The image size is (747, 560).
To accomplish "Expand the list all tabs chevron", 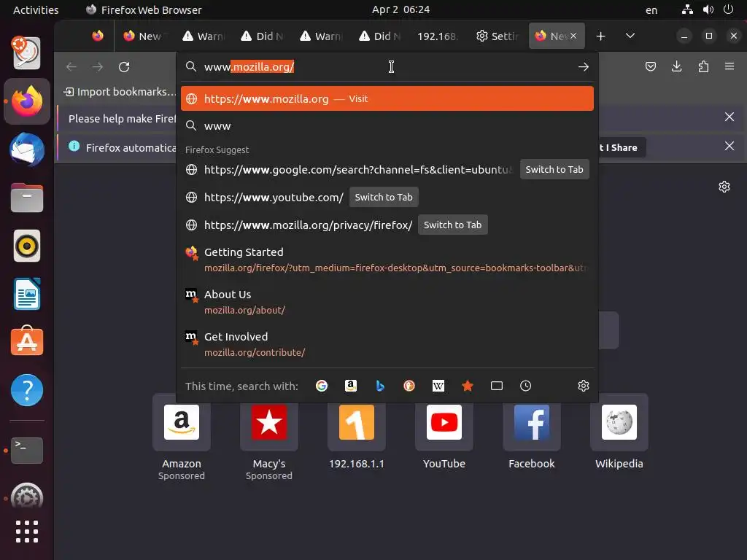I will click(x=630, y=36).
